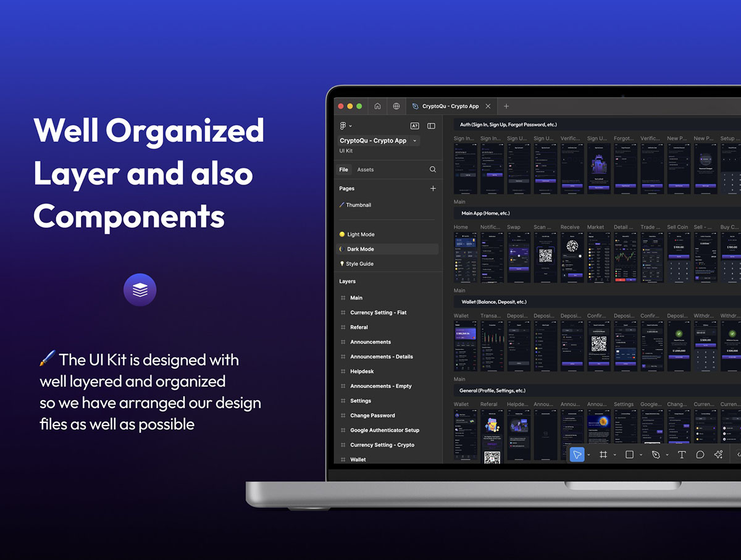Open the globe community icon in tab bar

(x=396, y=106)
